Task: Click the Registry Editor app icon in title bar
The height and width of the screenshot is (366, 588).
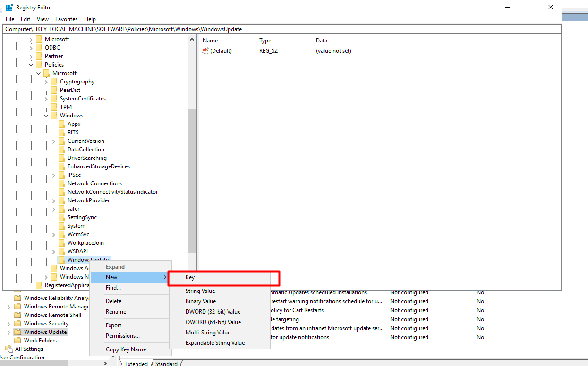Action: click(x=9, y=8)
